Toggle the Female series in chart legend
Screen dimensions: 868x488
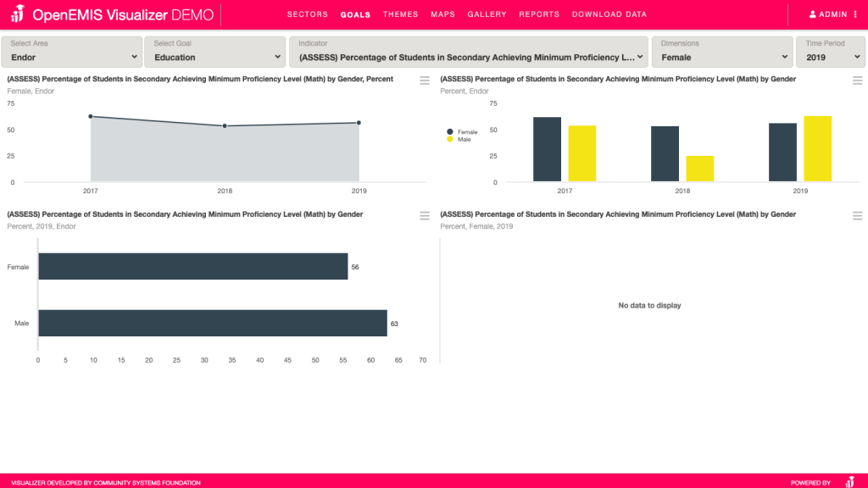tap(462, 132)
